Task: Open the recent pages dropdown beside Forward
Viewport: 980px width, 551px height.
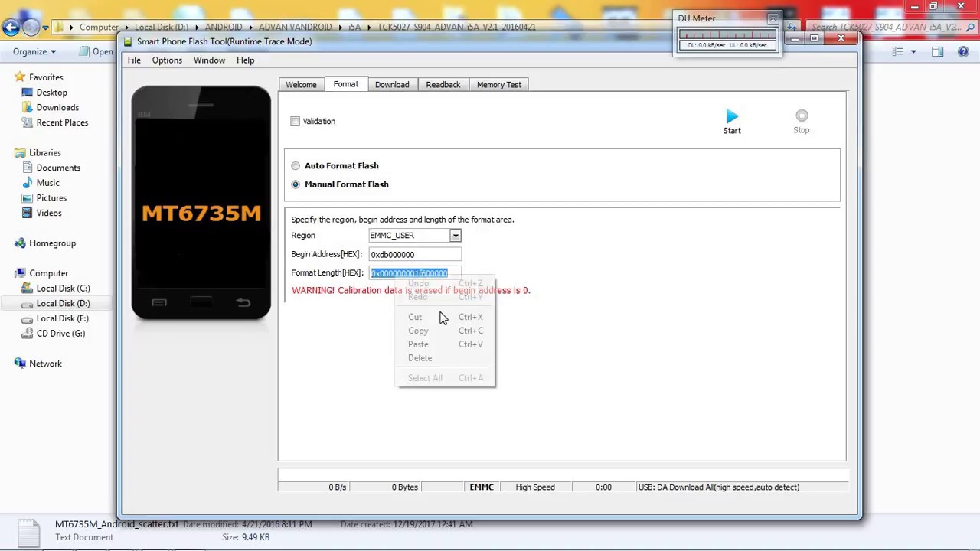Action: coord(46,28)
